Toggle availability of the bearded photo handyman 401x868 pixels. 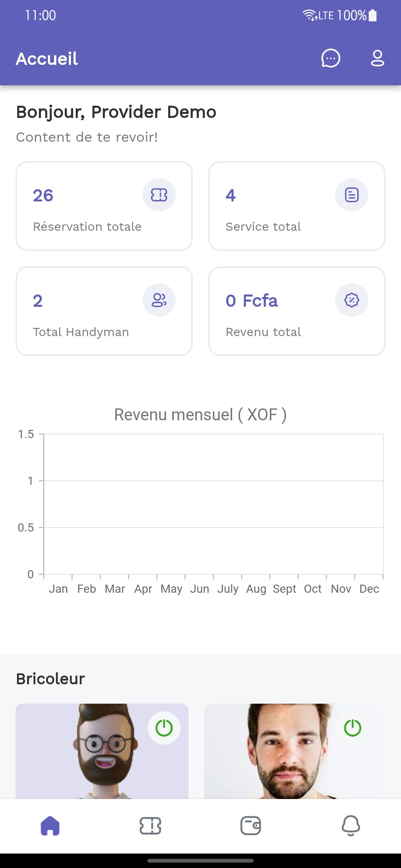point(353,728)
